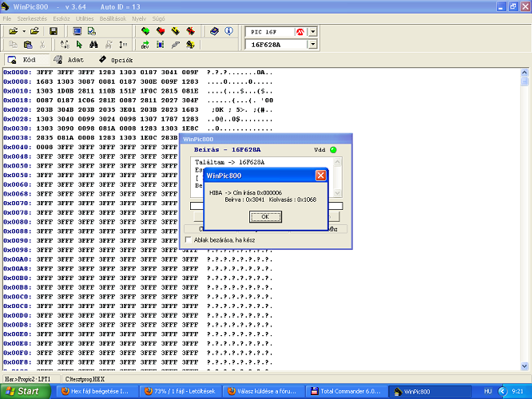Viewport: 532px width, 399px height.
Task: Switch to the Kód tab
Action: (x=26, y=60)
